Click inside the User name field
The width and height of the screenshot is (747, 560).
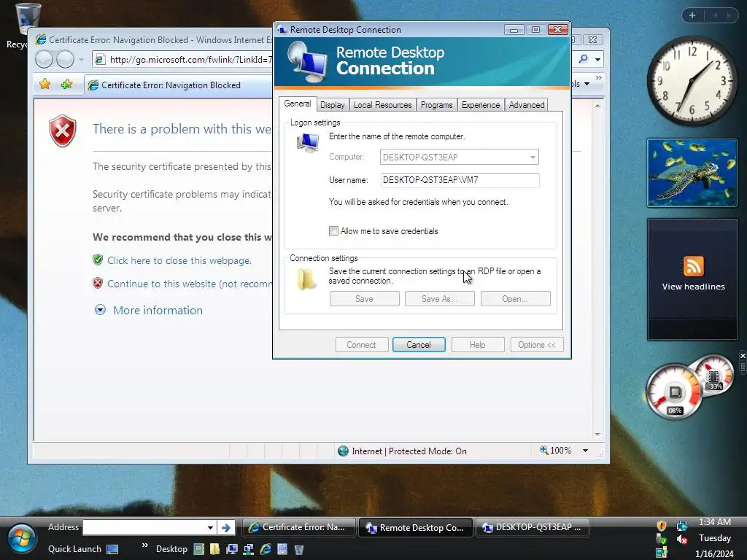click(x=460, y=180)
